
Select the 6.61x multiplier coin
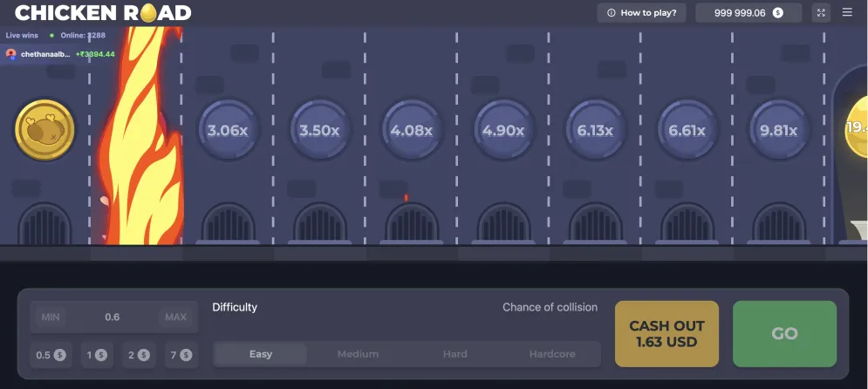[687, 130]
